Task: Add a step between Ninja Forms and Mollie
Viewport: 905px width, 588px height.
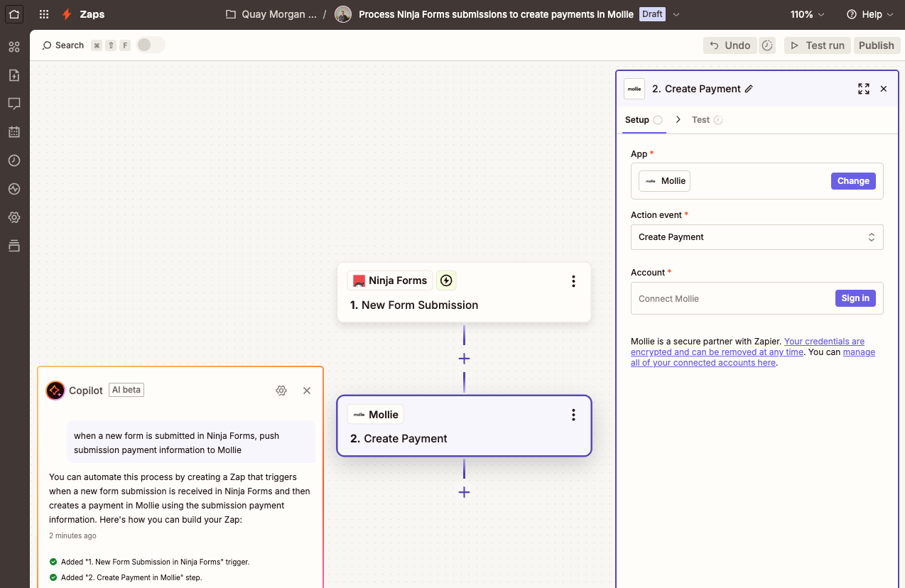Action: tap(464, 359)
